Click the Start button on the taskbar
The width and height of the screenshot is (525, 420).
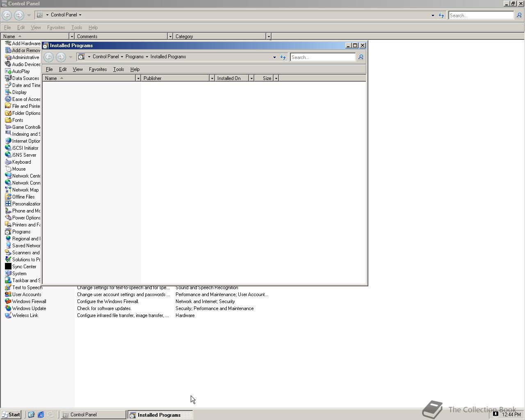pos(11,415)
